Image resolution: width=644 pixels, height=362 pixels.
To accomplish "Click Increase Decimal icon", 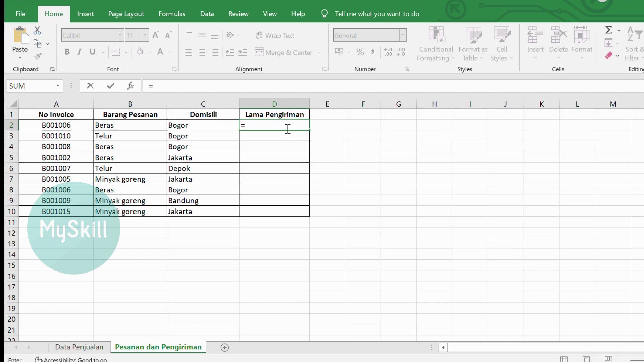I will pos(388,52).
